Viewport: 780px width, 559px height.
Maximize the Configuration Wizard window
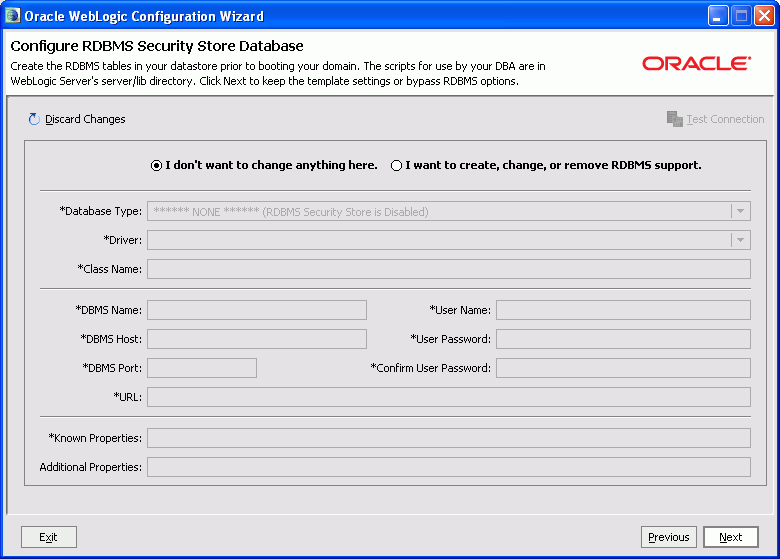741,16
